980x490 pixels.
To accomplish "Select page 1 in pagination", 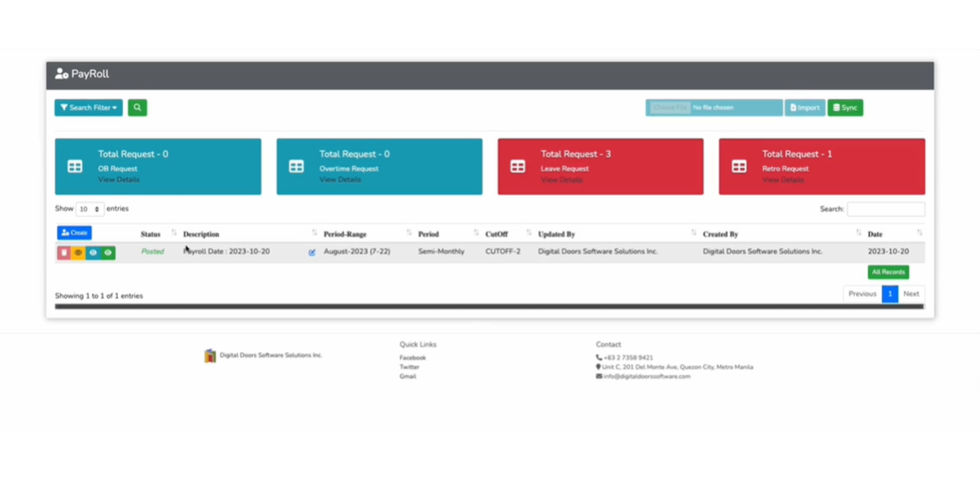I will click(x=890, y=294).
